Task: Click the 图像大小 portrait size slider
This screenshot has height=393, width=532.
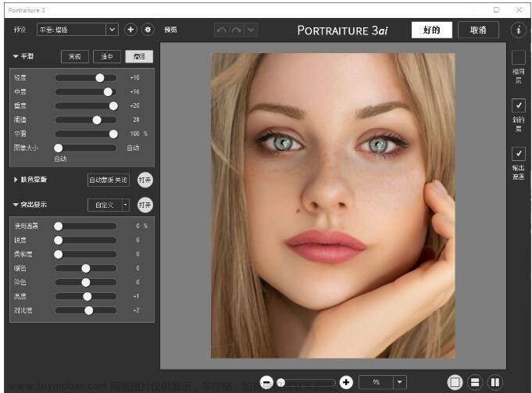Action: pos(86,148)
